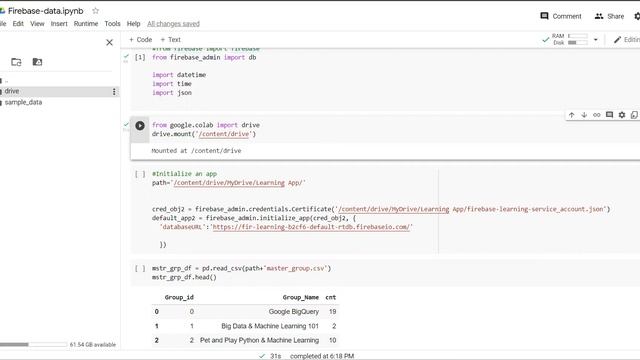Click the upload to session storage folder icon
This screenshot has height=360, width=640.
[16, 62]
